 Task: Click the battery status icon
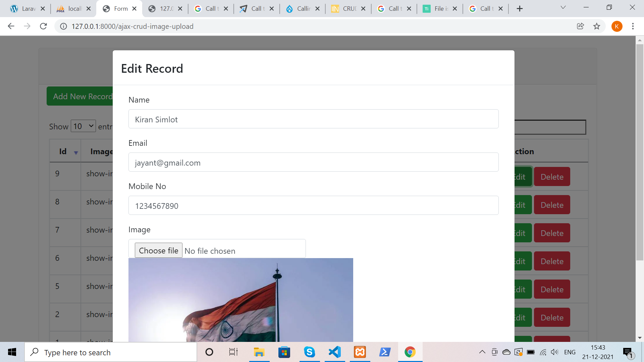pos(531,352)
